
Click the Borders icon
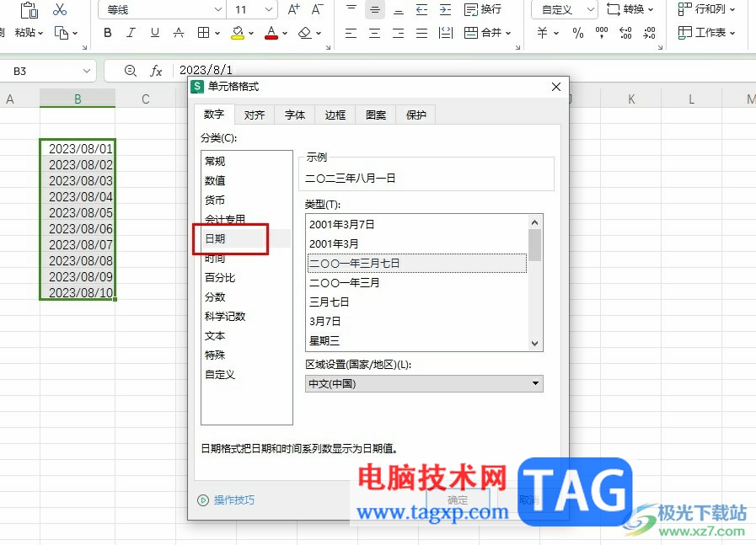[203, 33]
